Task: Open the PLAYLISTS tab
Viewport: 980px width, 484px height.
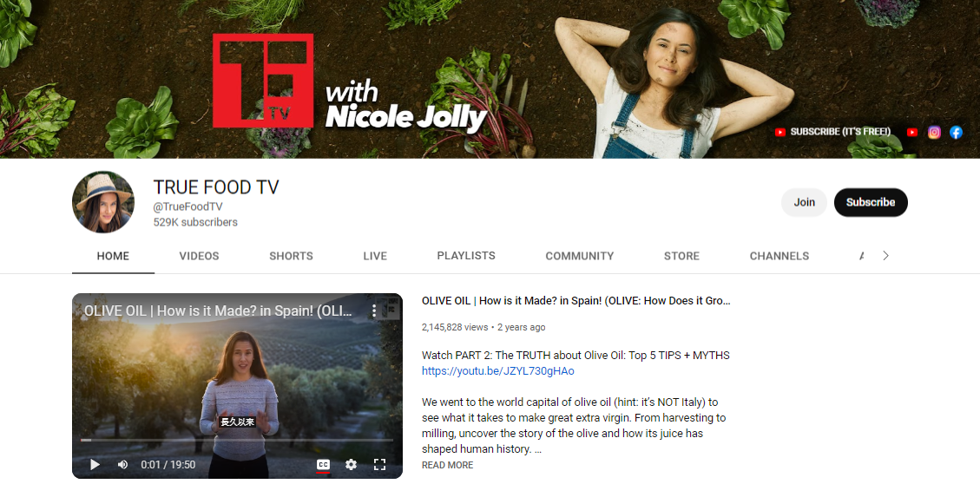Action: (x=466, y=256)
